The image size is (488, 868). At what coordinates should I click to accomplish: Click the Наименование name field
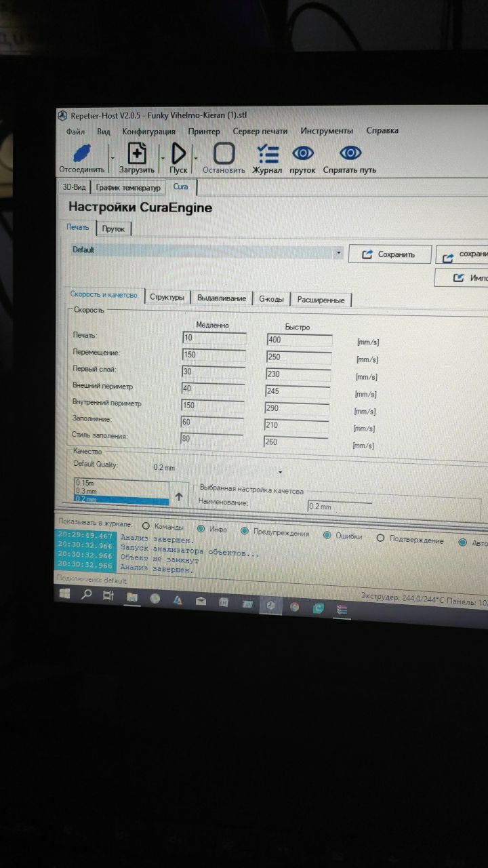click(x=340, y=506)
